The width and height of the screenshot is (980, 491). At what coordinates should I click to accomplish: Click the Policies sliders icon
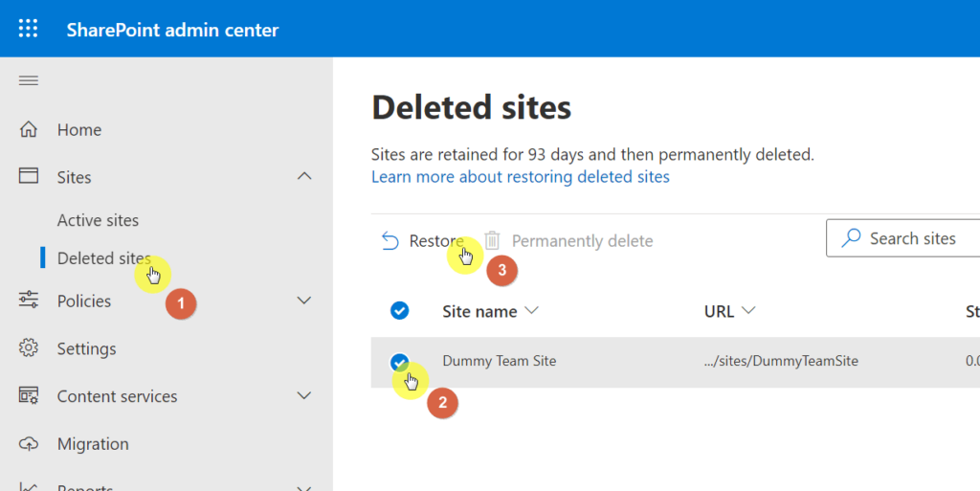[28, 300]
